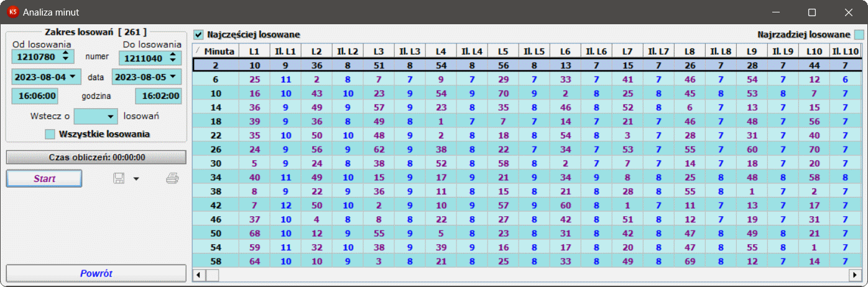Click the 16:02:00 end time field
The image size is (868, 287).
pos(159,96)
